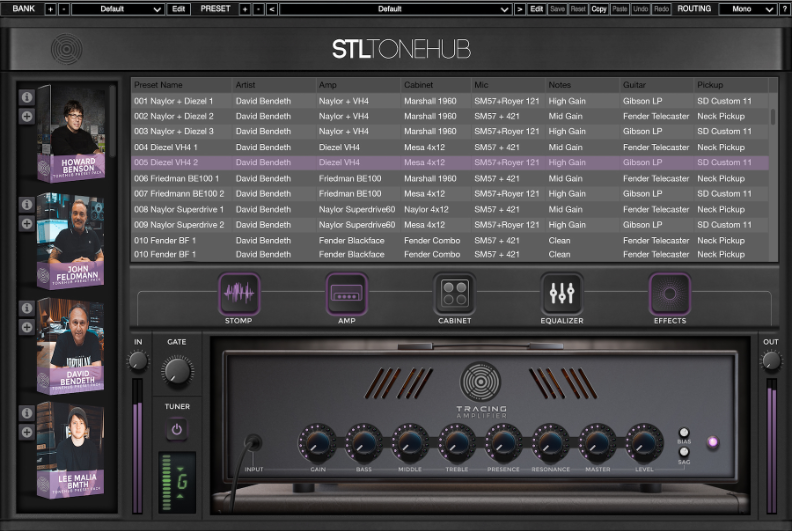Click Edit button next to Bank dropdown
The width and height of the screenshot is (792, 531).
178,9
